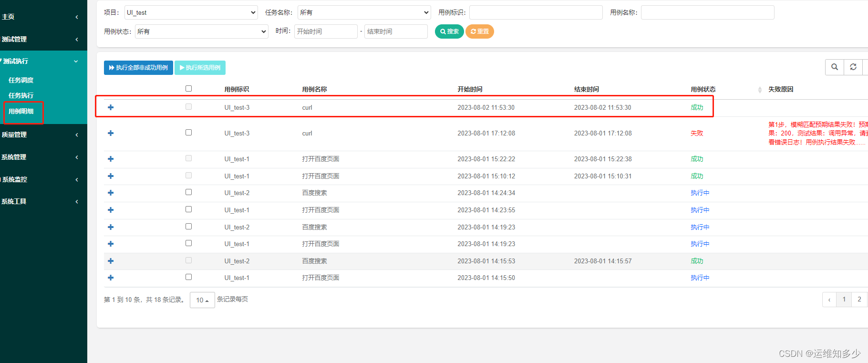Refresh the table with the refresh icon

tap(853, 67)
